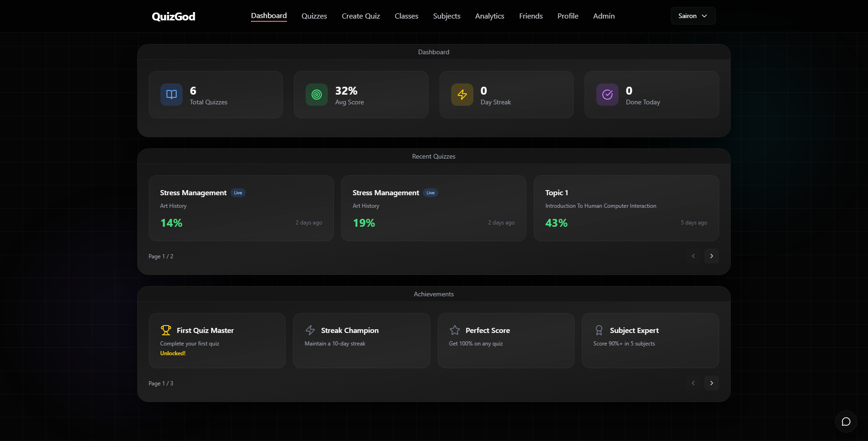
Task: Open the Stress Management quiz scoring 14%
Action: click(x=241, y=208)
